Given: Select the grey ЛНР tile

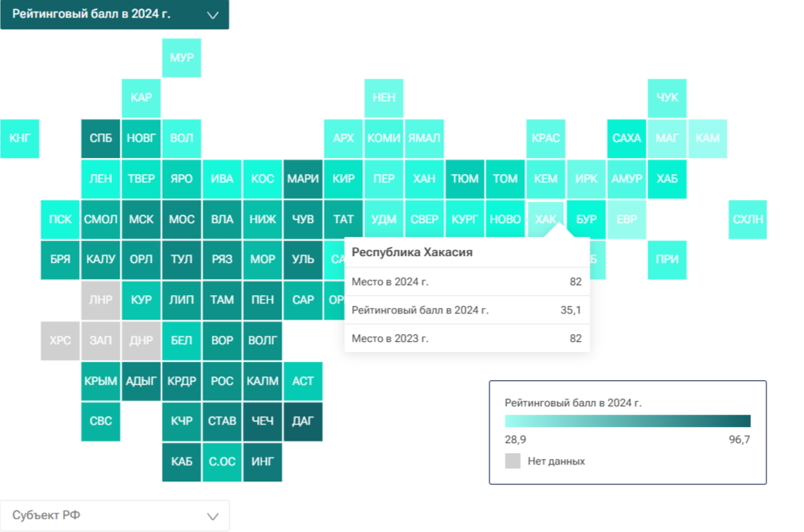Looking at the screenshot, I should point(100,300).
